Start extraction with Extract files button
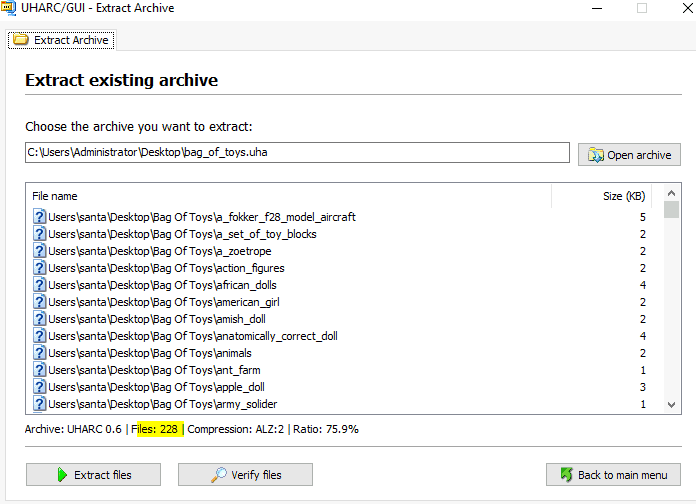The image size is (696, 504). pyautogui.click(x=93, y=475)
